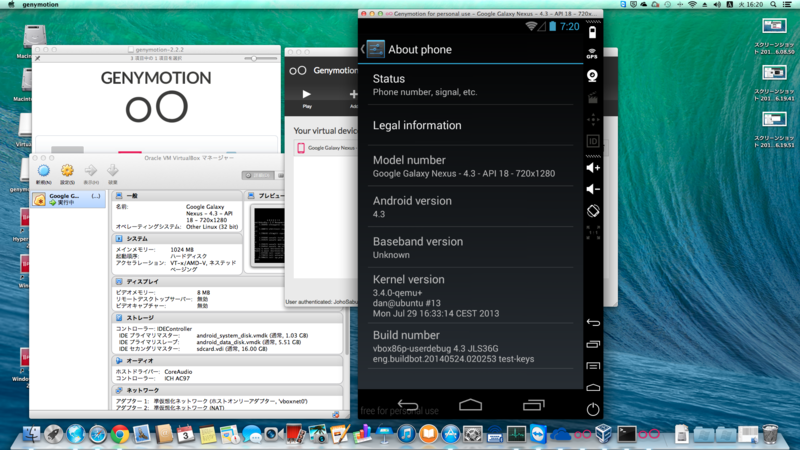
Task: Open App Store from the Dock
Action: pos(451,434)
